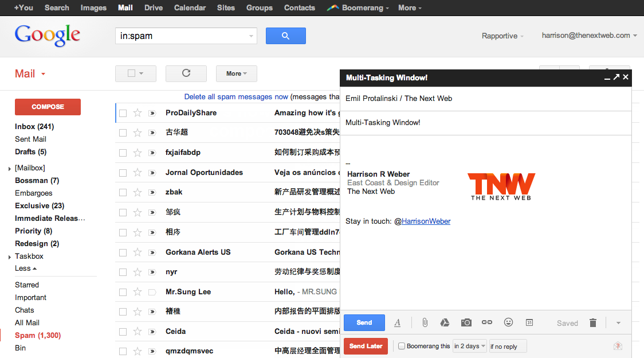
Task: Insert a link in the compose window
Action: pos(487,322)
